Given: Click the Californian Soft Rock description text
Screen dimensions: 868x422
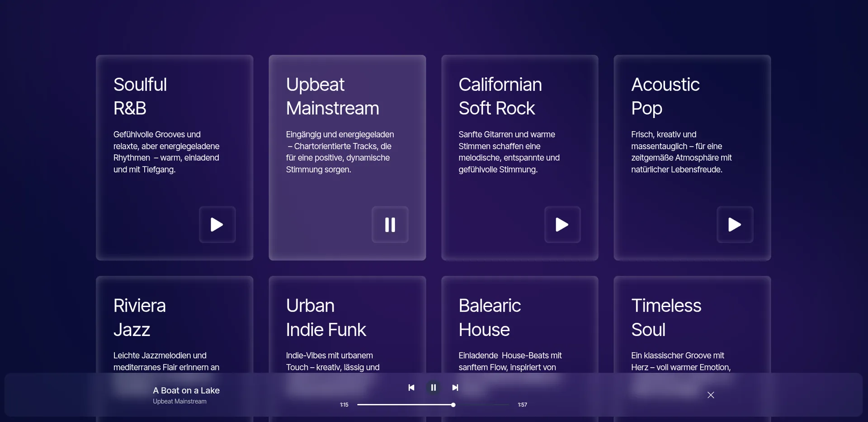Looking at the screenshot, I should pyautogui.click(x=509, y=152).
